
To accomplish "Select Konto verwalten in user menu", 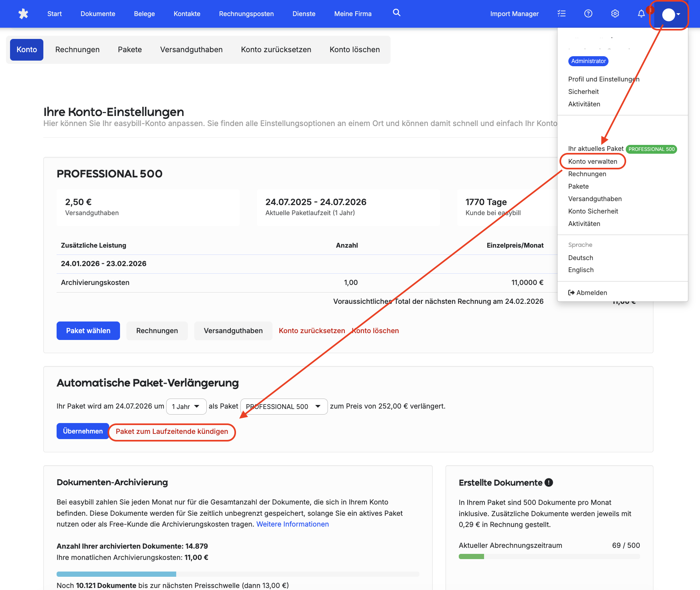I will [592, 161].
